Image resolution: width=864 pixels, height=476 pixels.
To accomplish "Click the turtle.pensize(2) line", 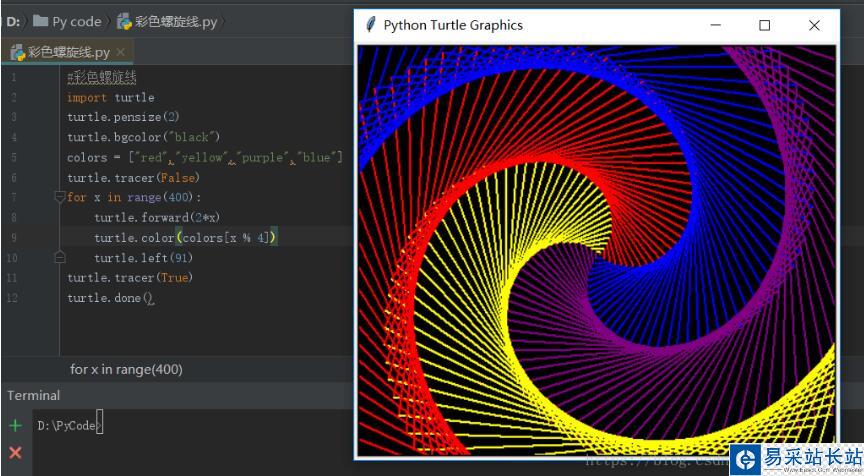I will 123,117.
